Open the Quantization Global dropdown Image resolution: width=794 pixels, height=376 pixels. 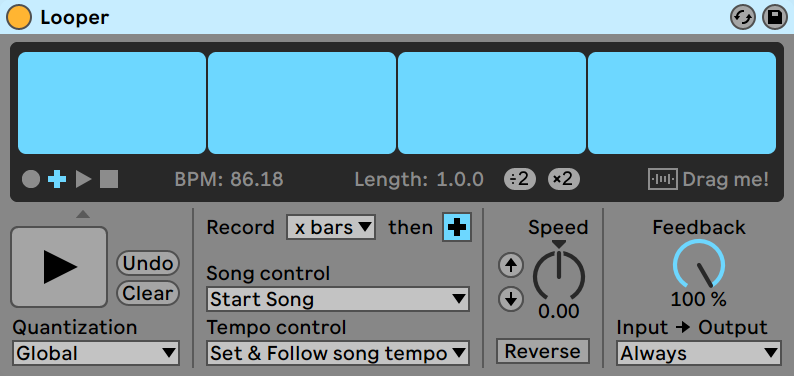[x=96, y=353]
